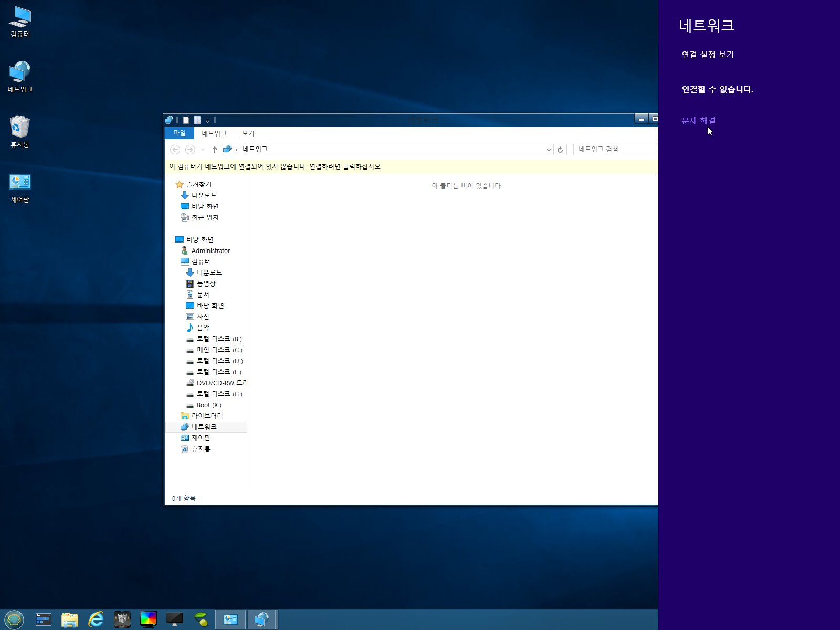
Task: Open the 보기 ribbon tab
Action: click(248, 133)
